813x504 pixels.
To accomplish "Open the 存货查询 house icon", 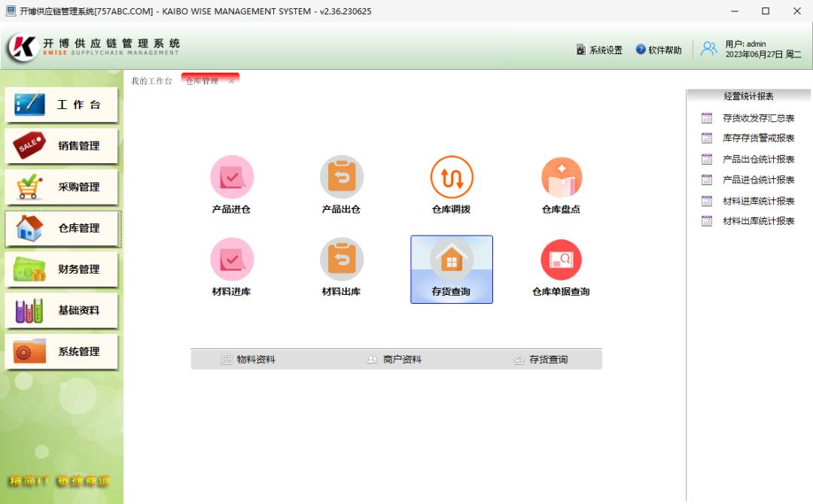I will click(x=452, y=261).
